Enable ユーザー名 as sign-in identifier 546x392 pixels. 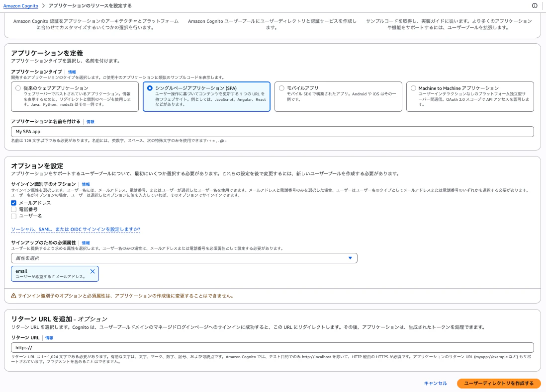(13, 216)
